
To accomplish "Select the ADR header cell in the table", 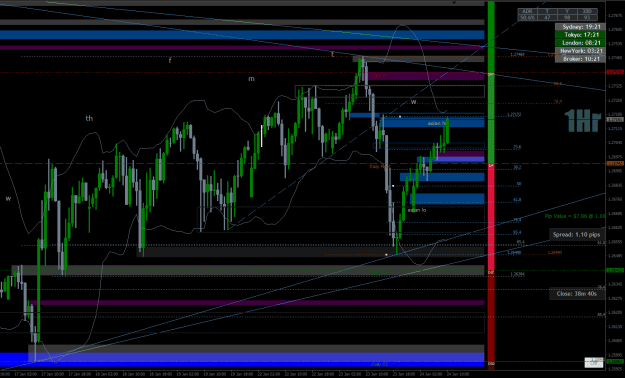I will coord(527,11).
